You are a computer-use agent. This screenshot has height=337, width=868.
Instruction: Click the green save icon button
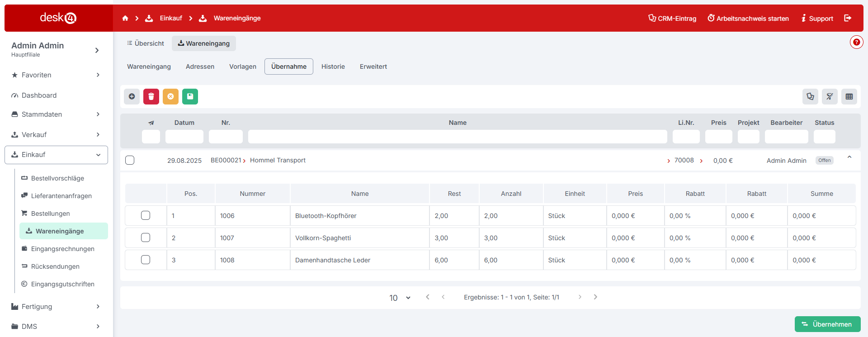tap(190, 96)
